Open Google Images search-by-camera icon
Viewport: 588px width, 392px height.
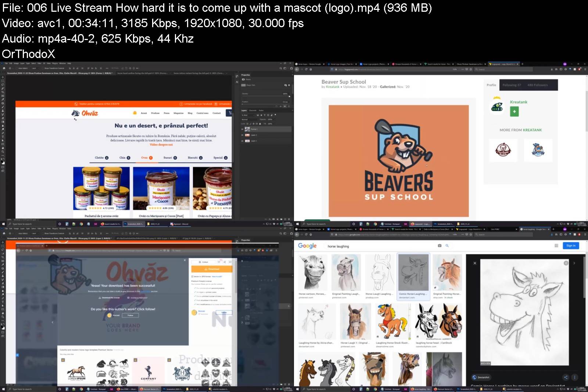point(440,246)
